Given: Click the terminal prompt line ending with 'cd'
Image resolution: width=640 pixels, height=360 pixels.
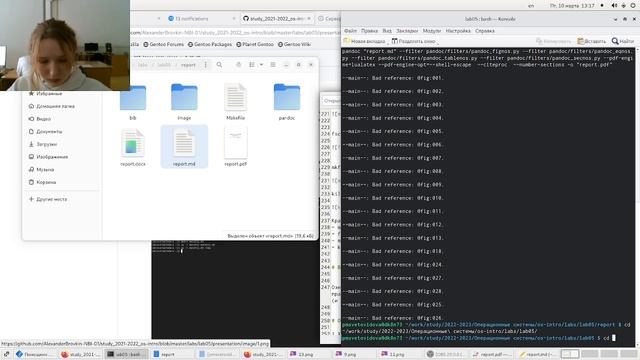Looking at the screenshot, I should pyautogui.click(x=479, y=338).
